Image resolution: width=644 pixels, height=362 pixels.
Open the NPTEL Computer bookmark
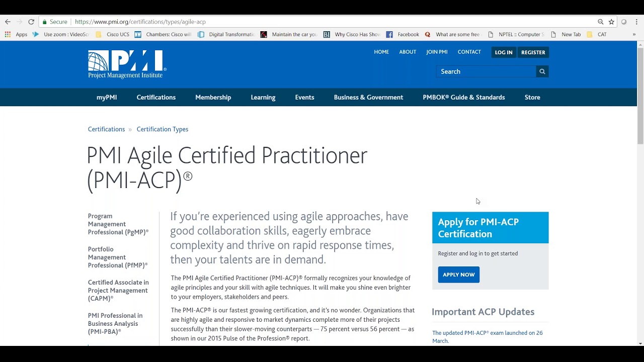(x=516, y=34)
